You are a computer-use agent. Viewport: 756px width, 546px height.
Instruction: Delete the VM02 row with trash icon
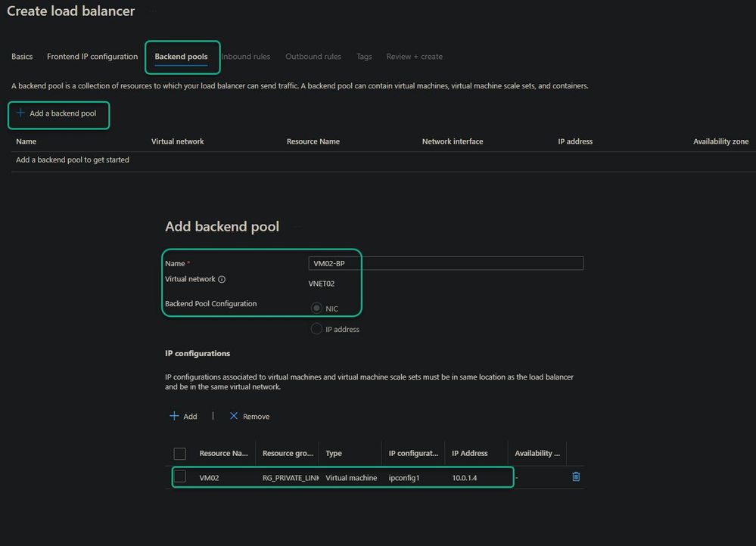(576, 476)
